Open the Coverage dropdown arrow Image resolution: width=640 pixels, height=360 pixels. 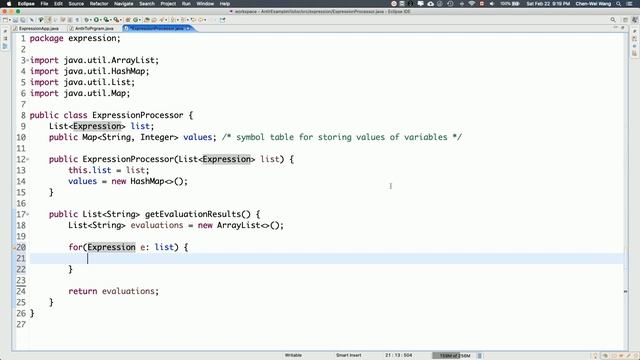111,20
